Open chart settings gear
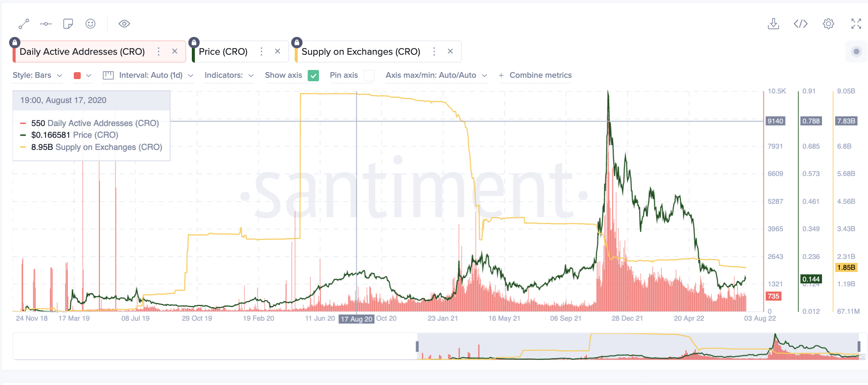The height and width of the screenshot is (385, 868). click(829, 24)
